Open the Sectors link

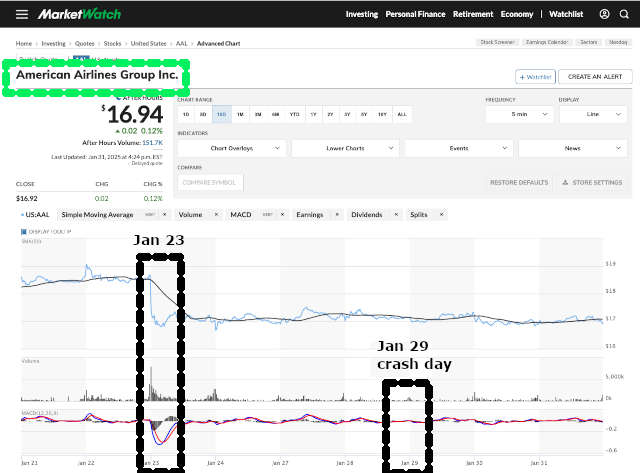(x=589, y=42)
